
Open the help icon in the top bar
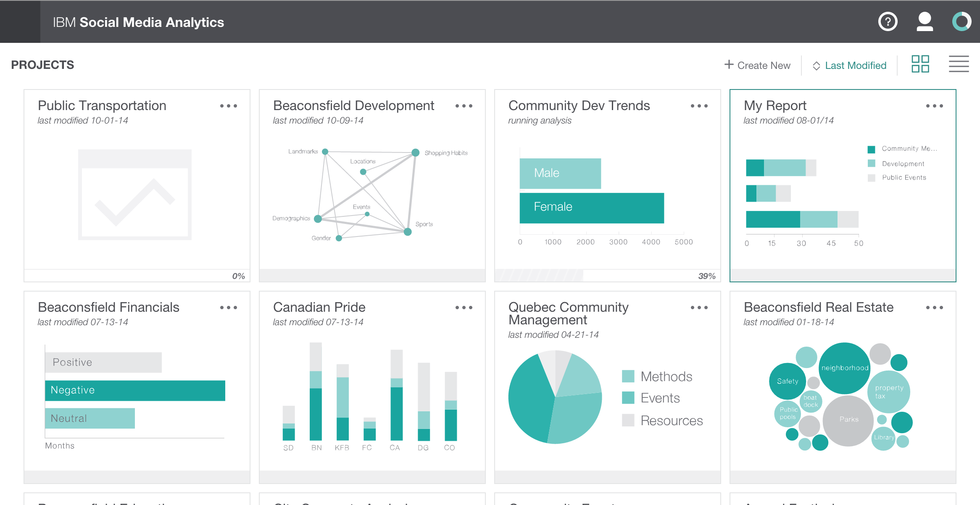tap(888, 21)
